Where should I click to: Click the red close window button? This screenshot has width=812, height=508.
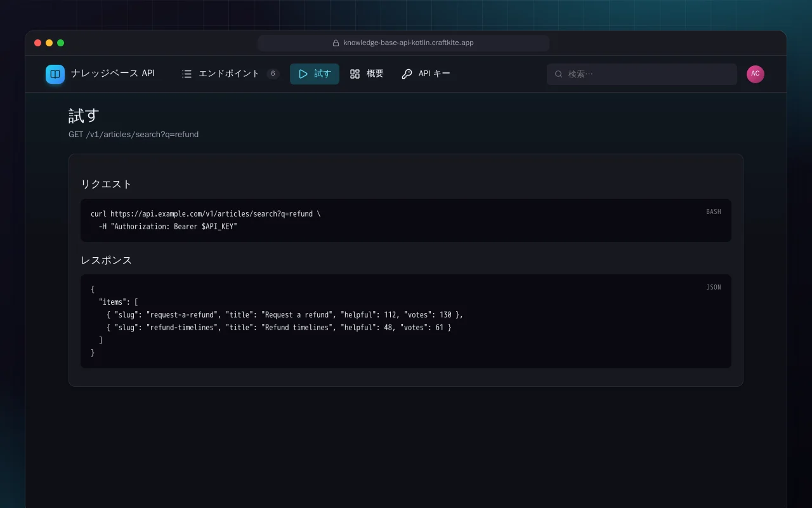[x=38, y=43]
